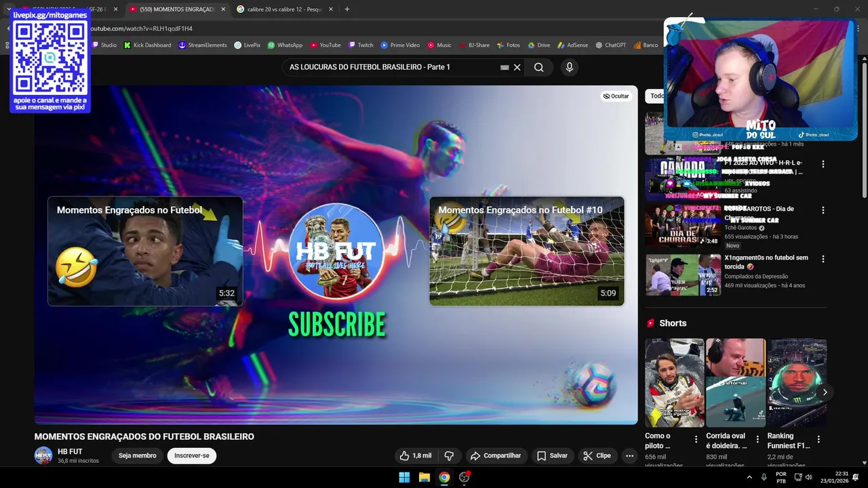This screenshot has width=868, height=488.
Task: Open options menu for Tchê Garotos video
Action: [x=823, y=211]
